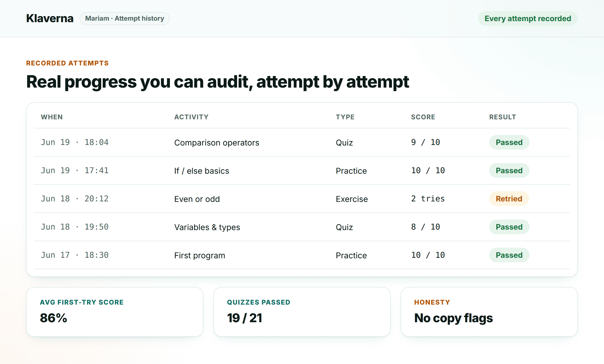Click the Retried badge
Image resolution: width=604 pixels, height=364 pixels.
point(509,199)
